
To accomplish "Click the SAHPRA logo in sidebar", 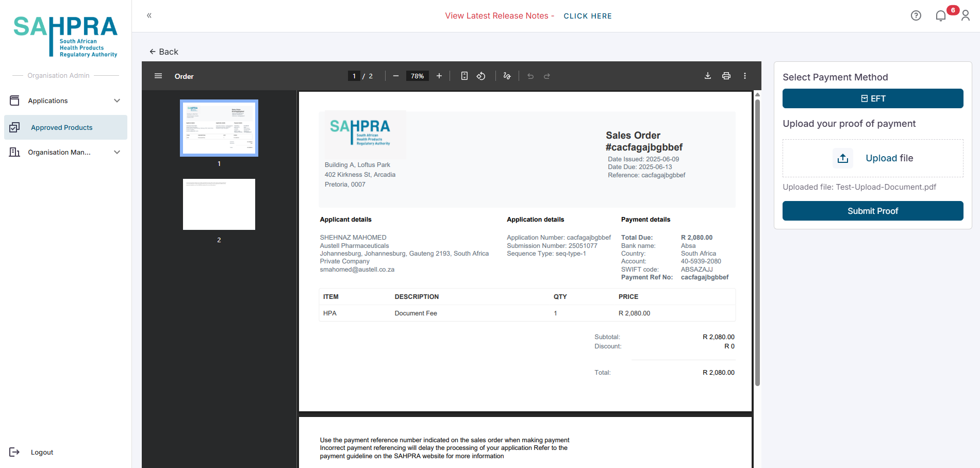I will coord(65,36).
